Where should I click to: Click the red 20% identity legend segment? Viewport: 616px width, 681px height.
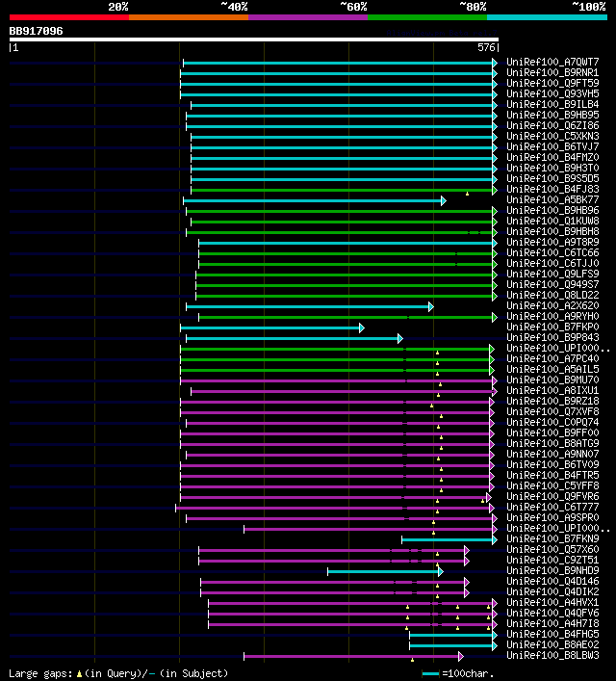tap(69, 17)
